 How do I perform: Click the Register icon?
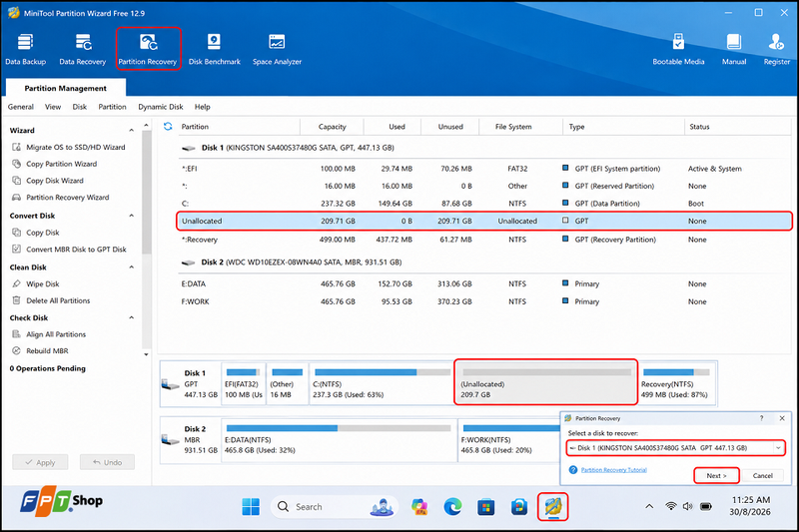click(x=777, y=49)
